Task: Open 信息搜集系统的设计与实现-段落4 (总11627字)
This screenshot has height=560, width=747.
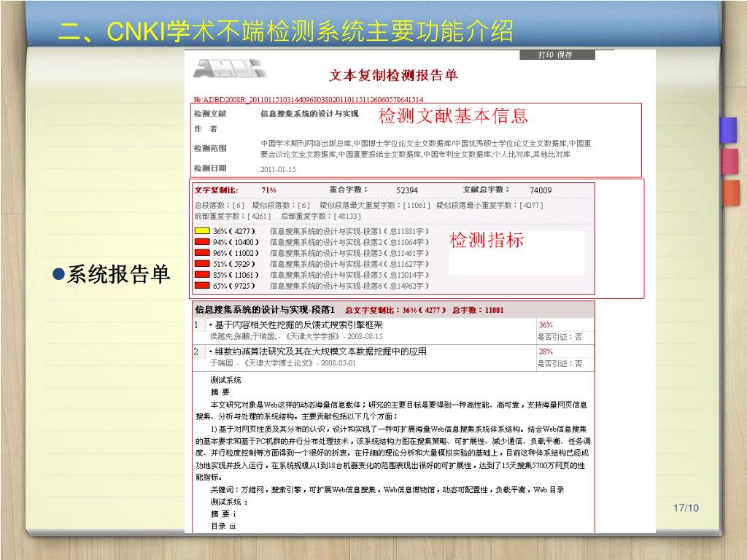Action: click(x=349, y=264)
